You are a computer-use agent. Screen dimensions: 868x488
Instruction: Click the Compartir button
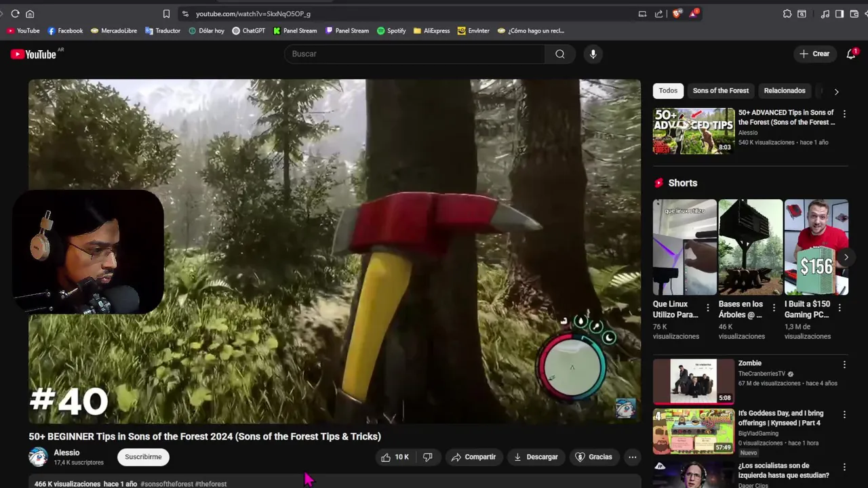(x=473, y=457)
